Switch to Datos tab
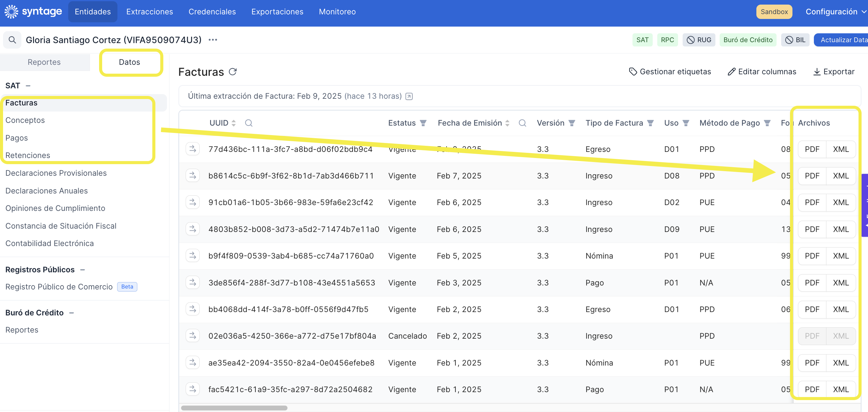Viewport: 868px width, 412px height. click(x=129, y=62)
